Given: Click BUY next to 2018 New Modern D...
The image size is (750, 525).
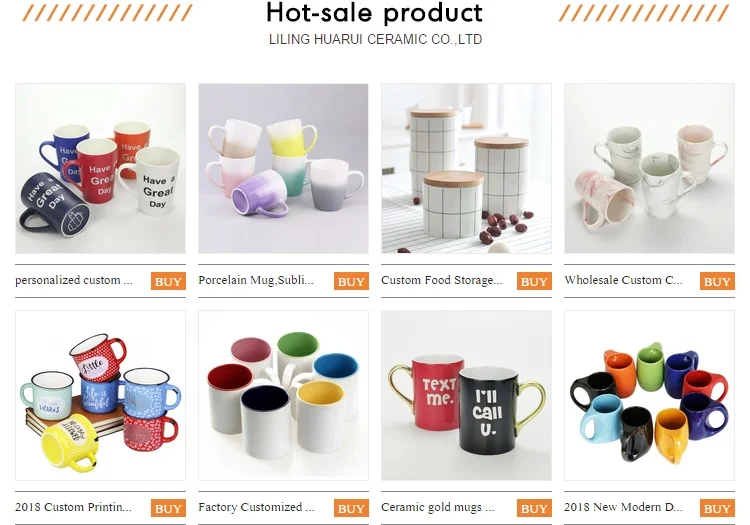Looking at the screenshot, I should pyautogui.click(x=717, y=508).
